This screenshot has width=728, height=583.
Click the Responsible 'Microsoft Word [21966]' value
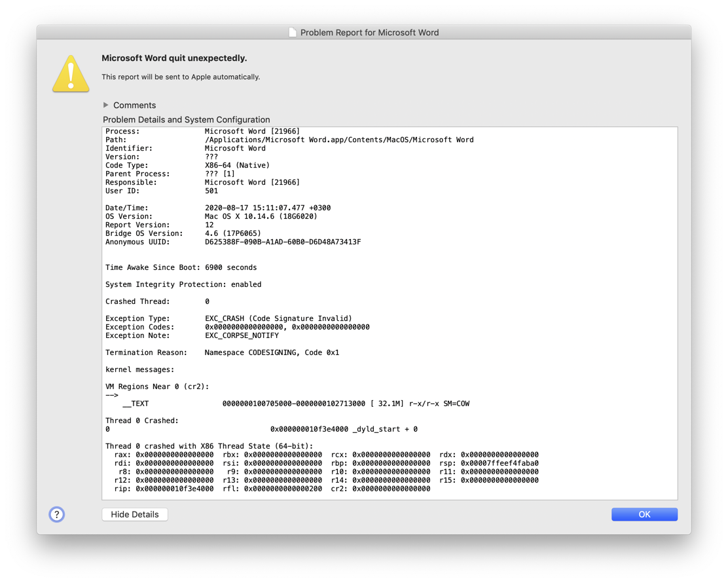(x=252, y=182)
